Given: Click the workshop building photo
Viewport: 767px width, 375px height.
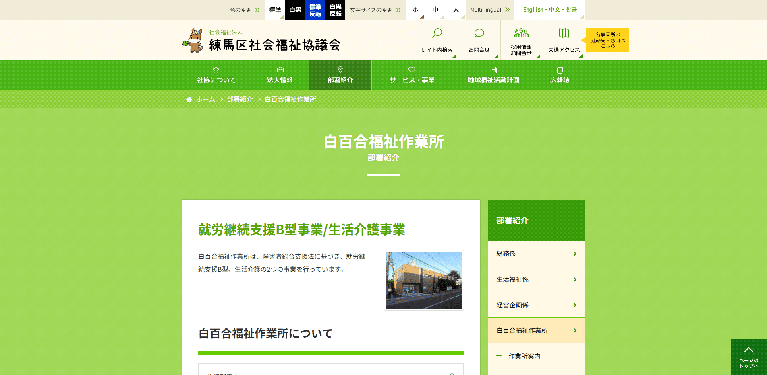Looking at the screenshot, I should point(424,280).
